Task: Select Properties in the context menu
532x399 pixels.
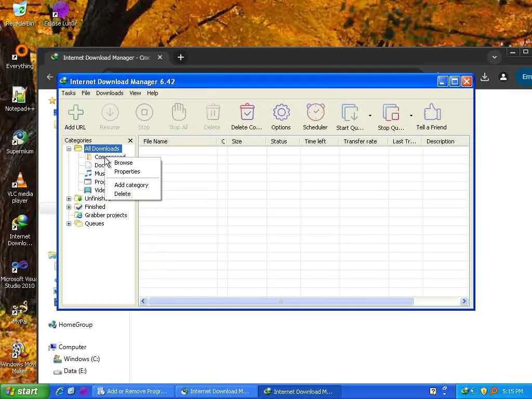Action: tap(127, 171)
